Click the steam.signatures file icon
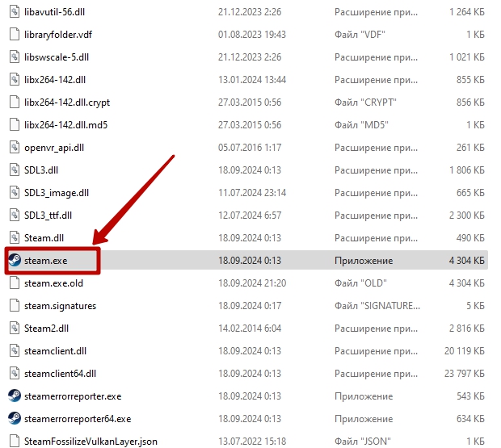Image resolution: width=501 pixels, height=448 pixels. 15,306
